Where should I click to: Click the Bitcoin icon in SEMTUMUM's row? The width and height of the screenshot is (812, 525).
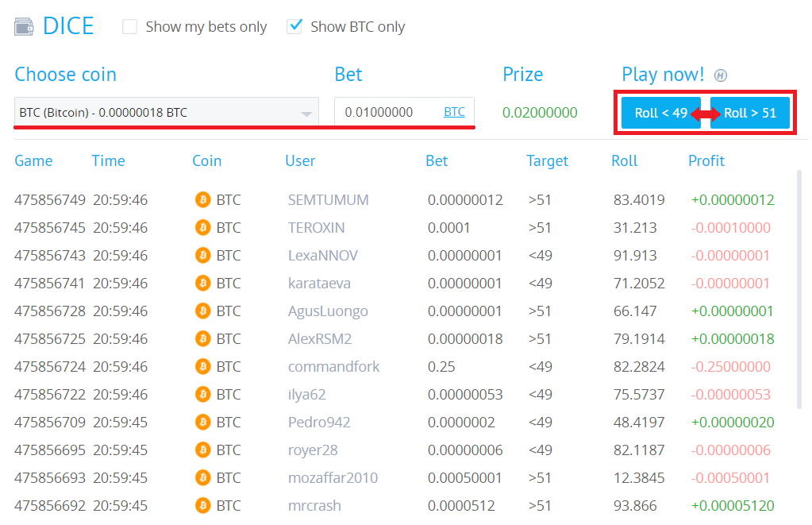click(x=203, y=200)
